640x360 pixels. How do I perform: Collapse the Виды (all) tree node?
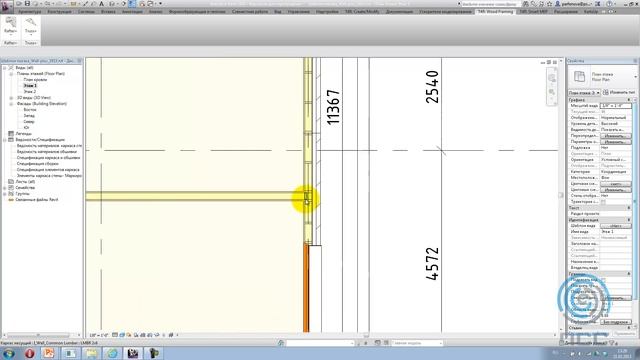5,68
